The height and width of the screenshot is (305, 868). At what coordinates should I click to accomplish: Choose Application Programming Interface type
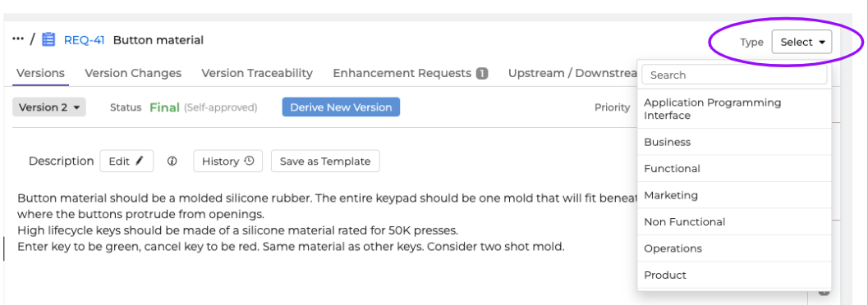pyautogui.click(x=734, y=109)
